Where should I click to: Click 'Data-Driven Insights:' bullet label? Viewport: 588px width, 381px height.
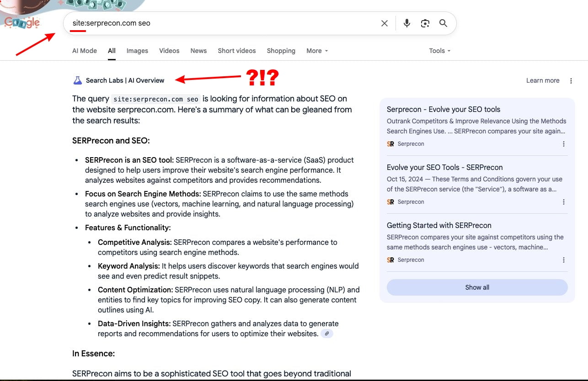point(134,323)
